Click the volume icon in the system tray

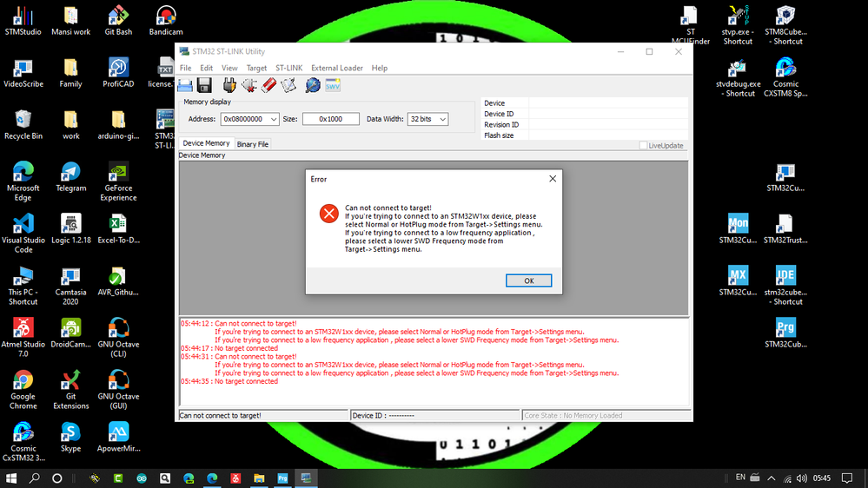802,478
